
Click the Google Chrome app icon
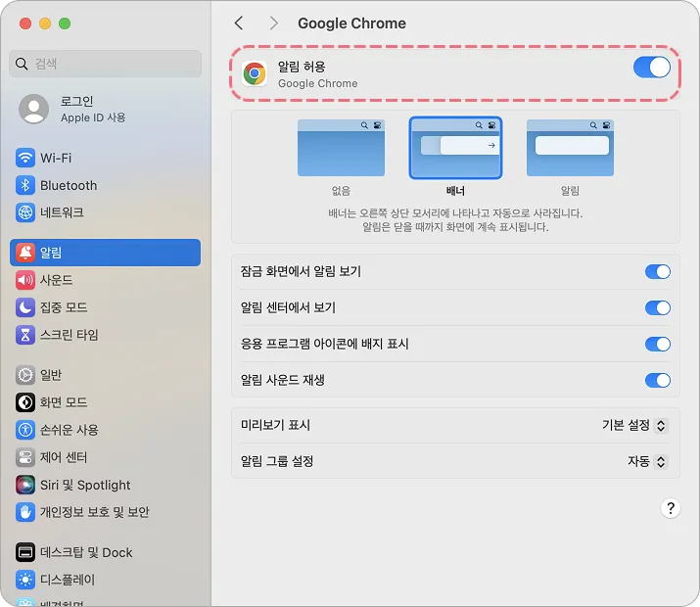click(255, 73)
